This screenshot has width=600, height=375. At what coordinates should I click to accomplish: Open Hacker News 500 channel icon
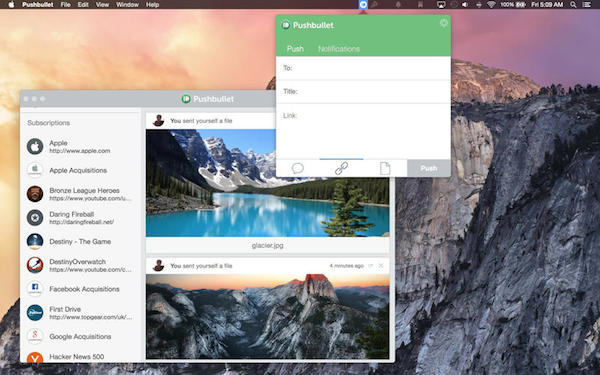point(35,358)
